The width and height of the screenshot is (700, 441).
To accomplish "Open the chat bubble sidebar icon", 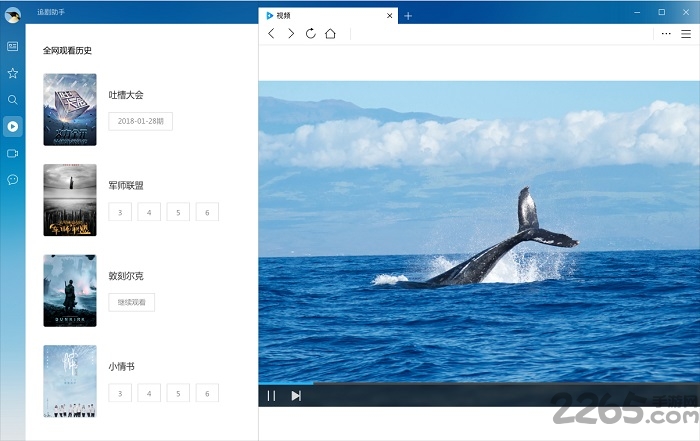I will 12,180.
